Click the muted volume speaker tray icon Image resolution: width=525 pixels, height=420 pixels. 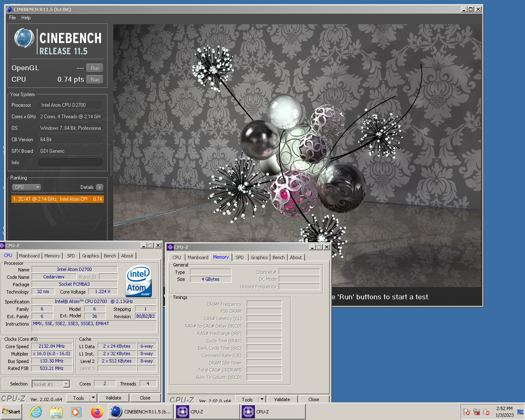pos(486,412)
